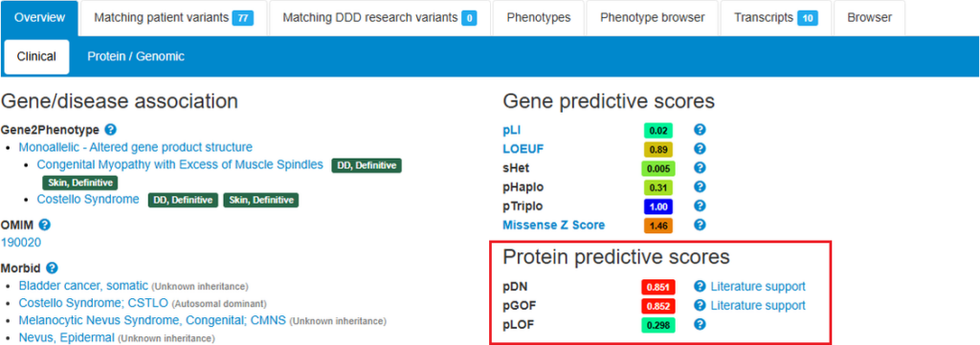Open help icon for pLI score

click(x=700, y=130)
